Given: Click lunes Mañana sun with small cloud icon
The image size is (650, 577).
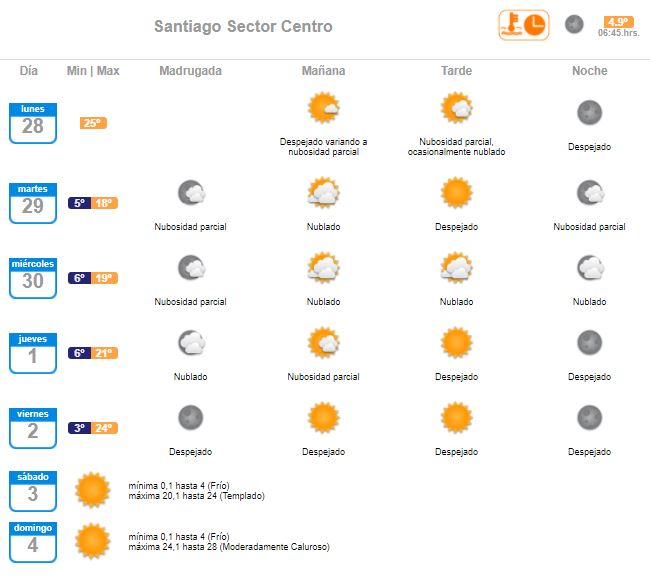Looking at the screenshot, I should pos(323,108).
